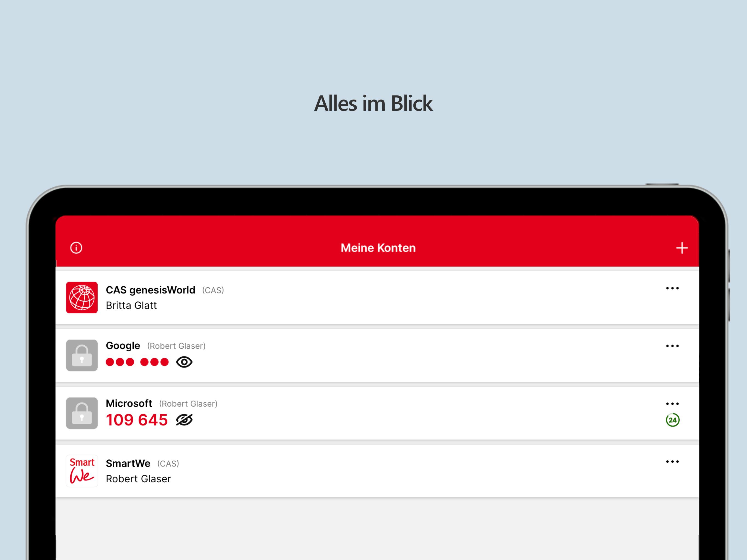
Task: Select the Google account title
Action: click(x=123, y=346)
